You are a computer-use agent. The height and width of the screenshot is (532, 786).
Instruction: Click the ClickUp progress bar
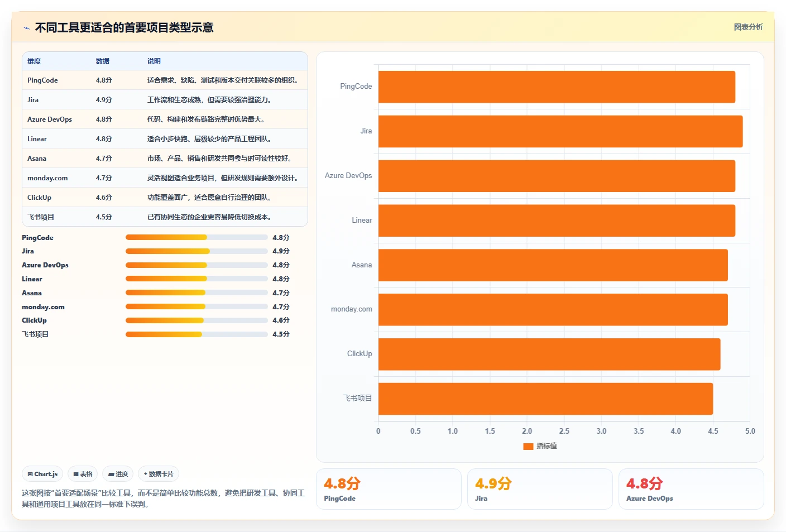click(x=196, y=320)
